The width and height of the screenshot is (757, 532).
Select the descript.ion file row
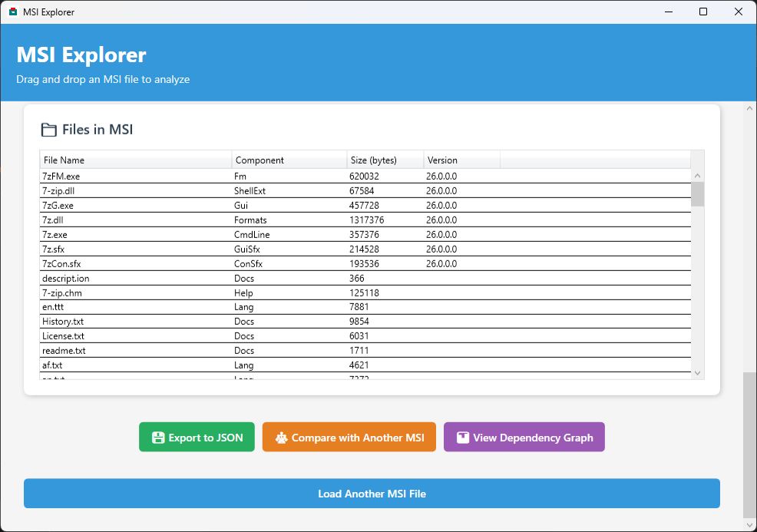[x=365, y=278]
